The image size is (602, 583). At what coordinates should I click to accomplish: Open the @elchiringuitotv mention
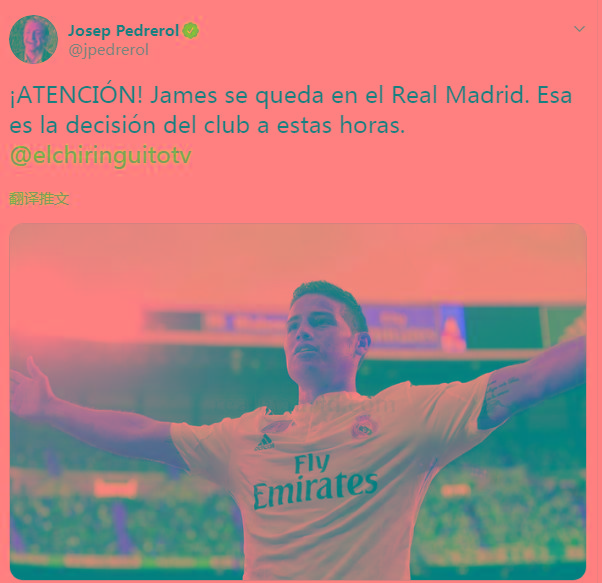click(101, 156)
